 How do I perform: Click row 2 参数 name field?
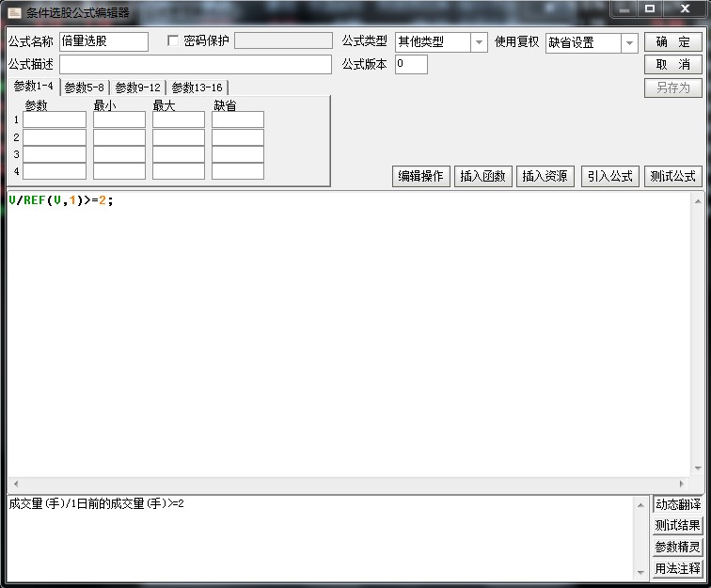[x=55, y=137]
